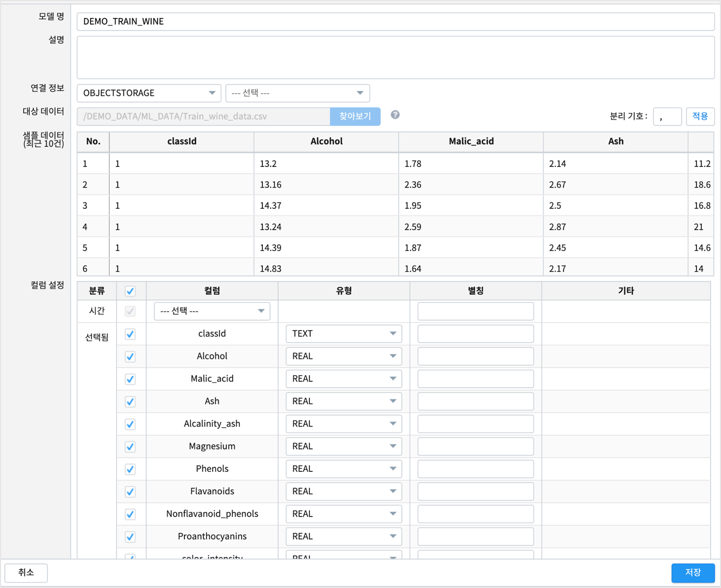
Task: Uncheck the Nonflavanoid_phenols column checkbox
Action: click(x=130, y=514)
